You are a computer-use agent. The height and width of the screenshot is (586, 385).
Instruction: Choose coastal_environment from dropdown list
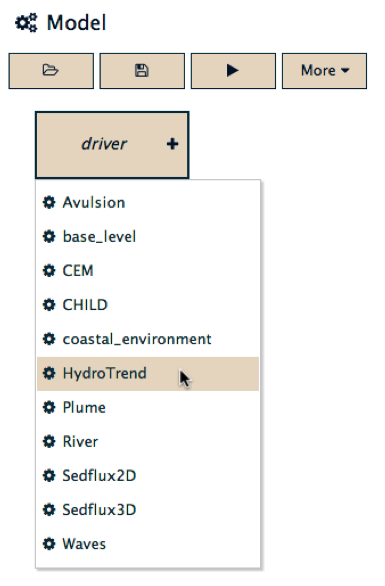148,339
